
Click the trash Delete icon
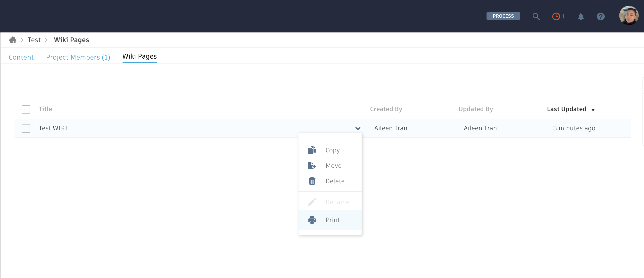tap(312, 181)
